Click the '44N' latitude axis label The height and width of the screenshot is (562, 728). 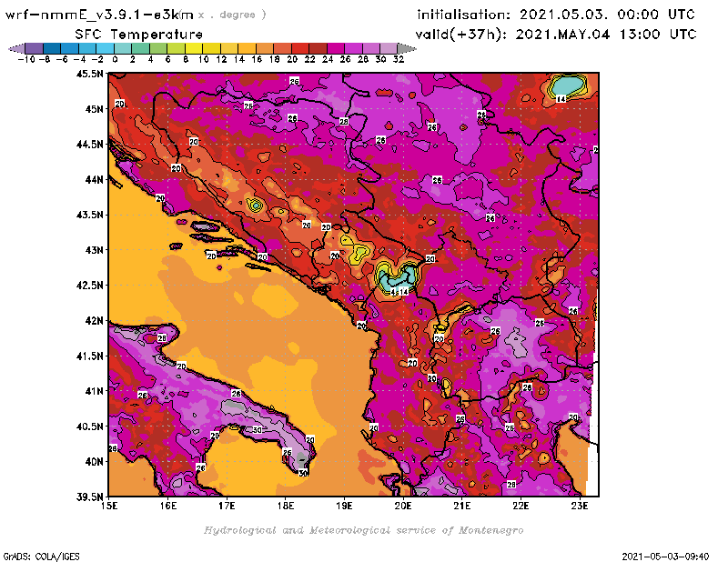[x=94, y=179]
